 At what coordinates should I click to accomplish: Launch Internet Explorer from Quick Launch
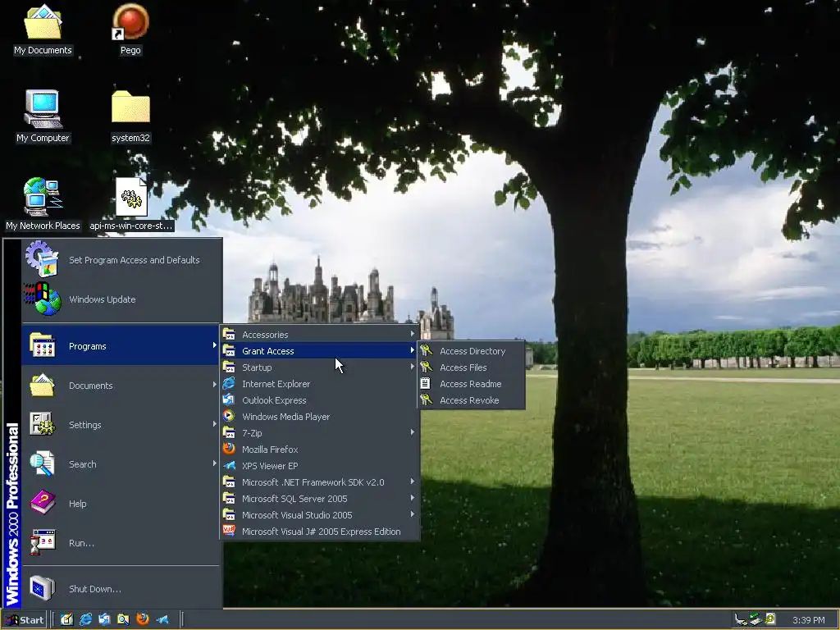tap(85, 619)
